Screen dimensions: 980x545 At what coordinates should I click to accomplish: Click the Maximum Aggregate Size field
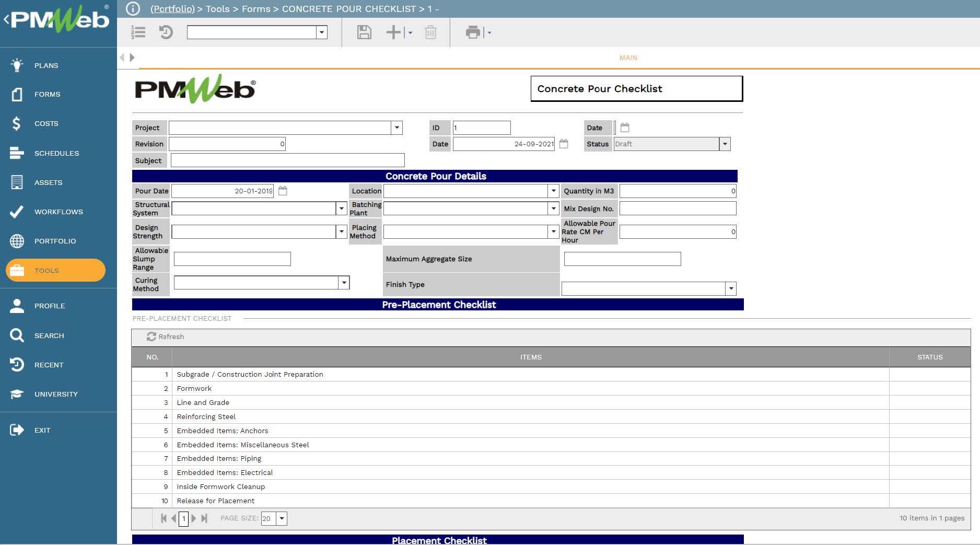[x=622, y=259]
